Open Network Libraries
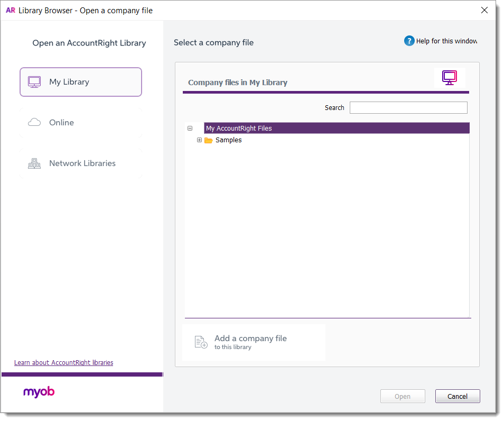The height and width of the screenshot is (421, 504). [x=81, y=163]
